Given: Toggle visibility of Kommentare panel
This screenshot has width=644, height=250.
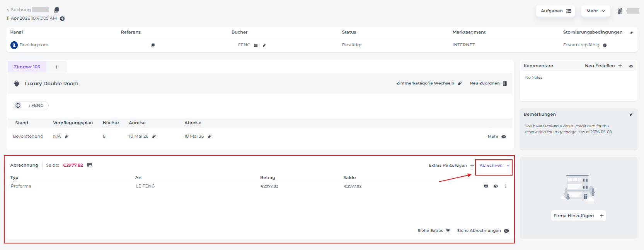Looking at the screenshot, I should 631,66.
